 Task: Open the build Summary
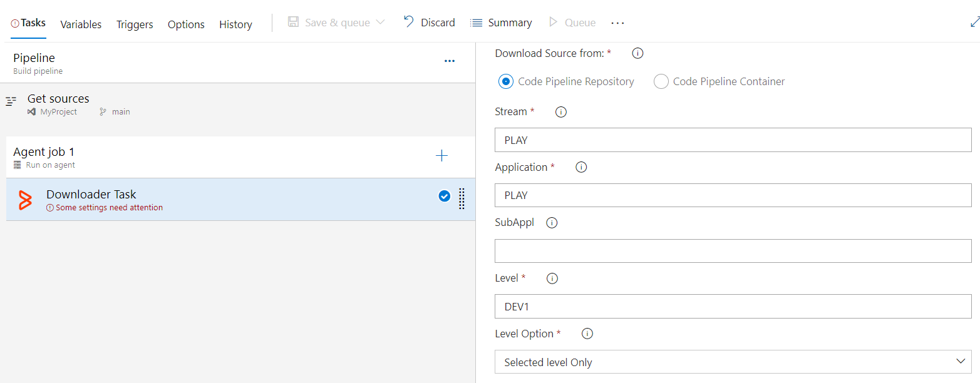tap(501, 23)
